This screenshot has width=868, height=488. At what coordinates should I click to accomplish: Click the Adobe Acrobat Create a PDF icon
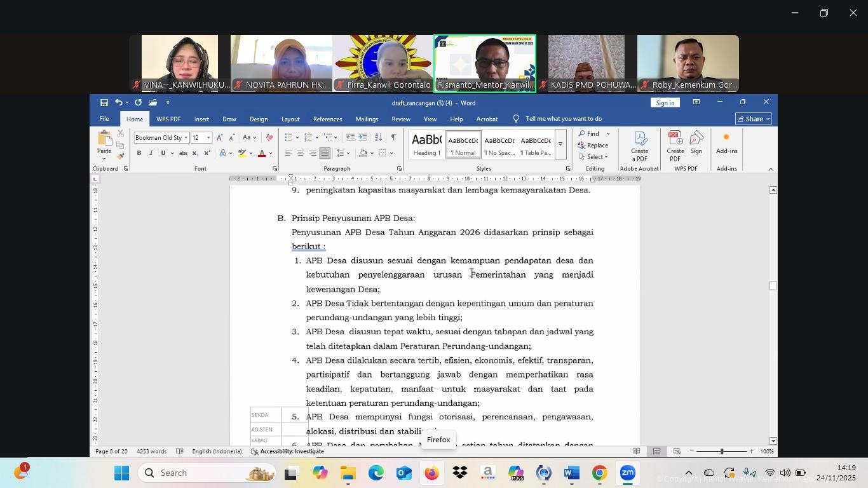(x=639, y=146)
